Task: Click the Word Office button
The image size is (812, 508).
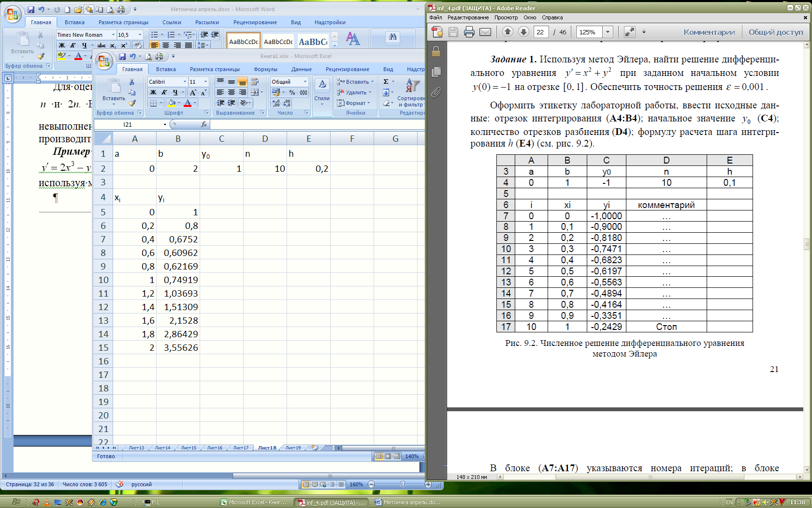Action: 12,15
